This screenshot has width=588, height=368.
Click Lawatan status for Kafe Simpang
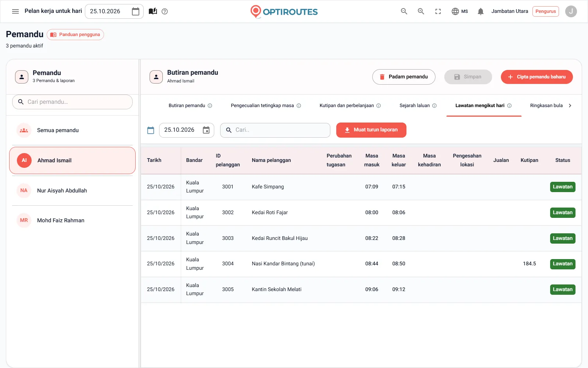click(563, 187)
